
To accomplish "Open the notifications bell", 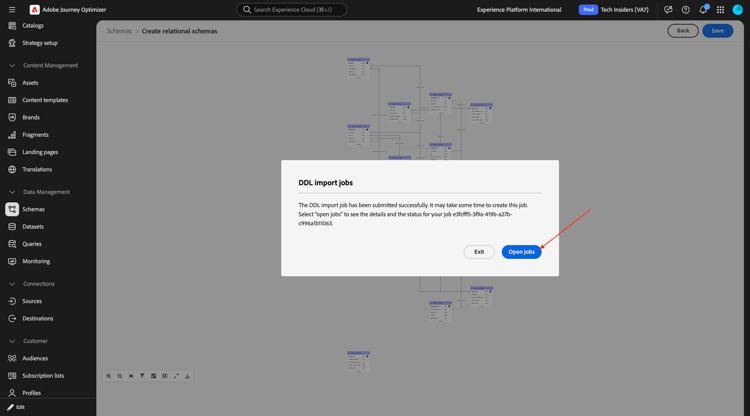I will tap(703, 10).
